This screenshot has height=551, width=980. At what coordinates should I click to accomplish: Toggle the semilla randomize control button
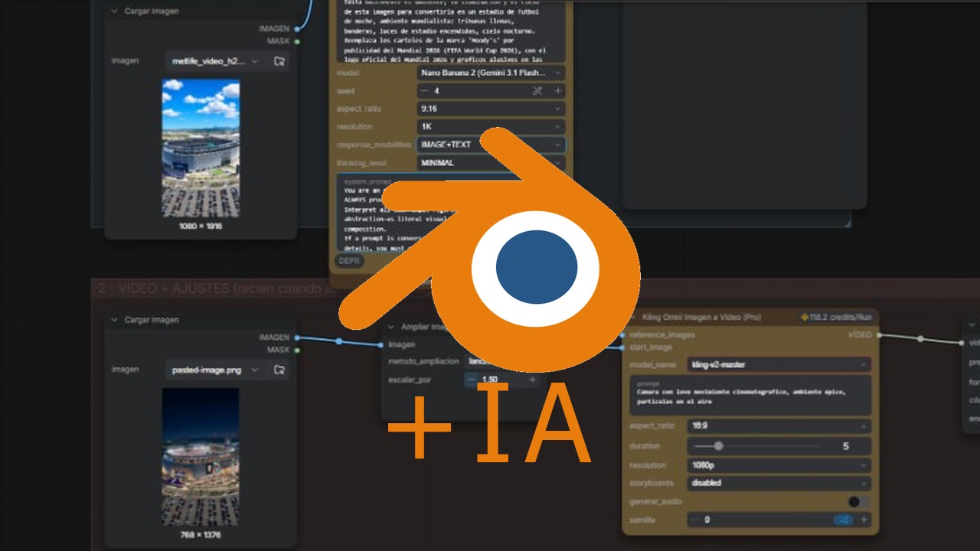point(843,520)
